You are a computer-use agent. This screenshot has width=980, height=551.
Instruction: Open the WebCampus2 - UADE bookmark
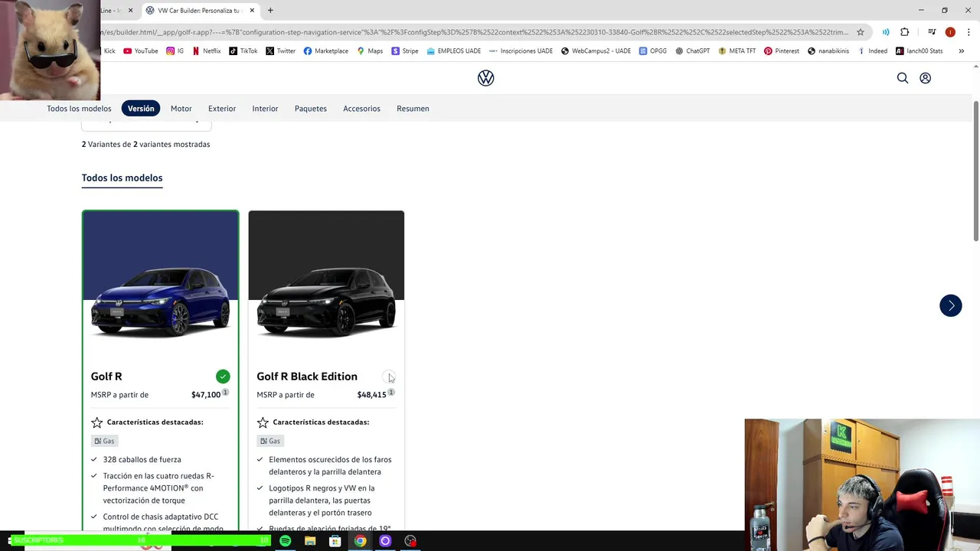point(596,51)
